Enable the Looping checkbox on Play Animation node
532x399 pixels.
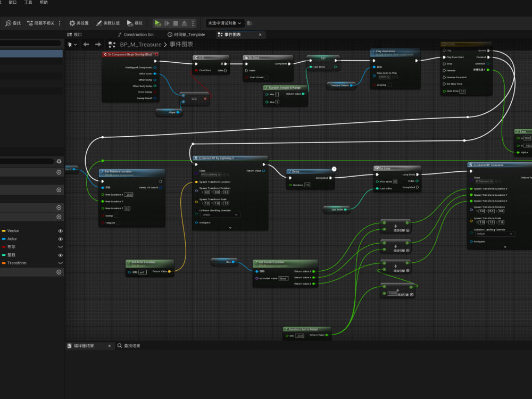tap(389, 85)
